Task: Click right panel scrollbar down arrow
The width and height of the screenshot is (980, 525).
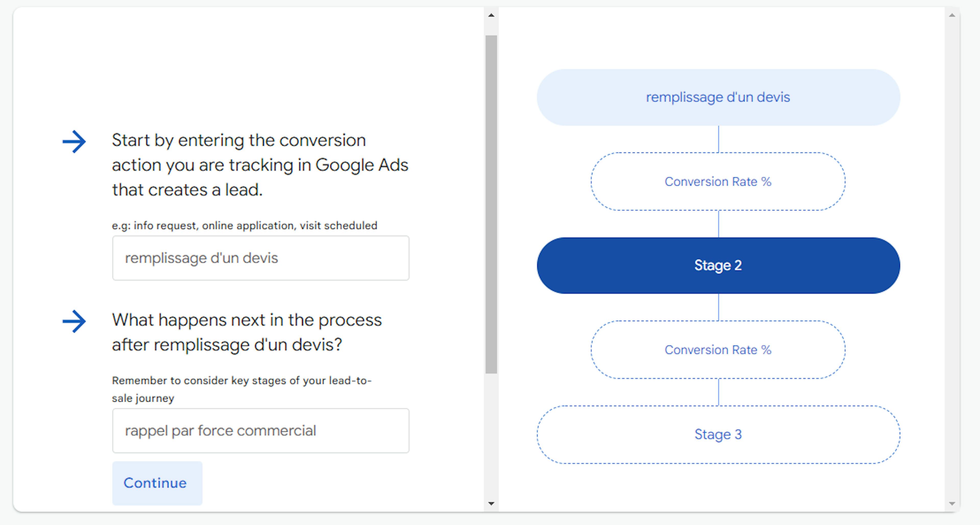Action: tap(952, 503)
